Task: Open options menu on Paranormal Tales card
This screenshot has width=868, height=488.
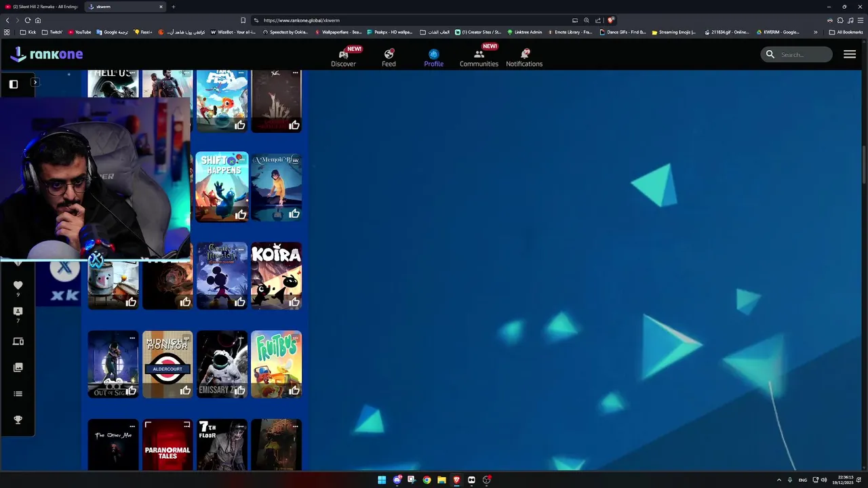Action: pyautogui.click(x=186, y=426)
